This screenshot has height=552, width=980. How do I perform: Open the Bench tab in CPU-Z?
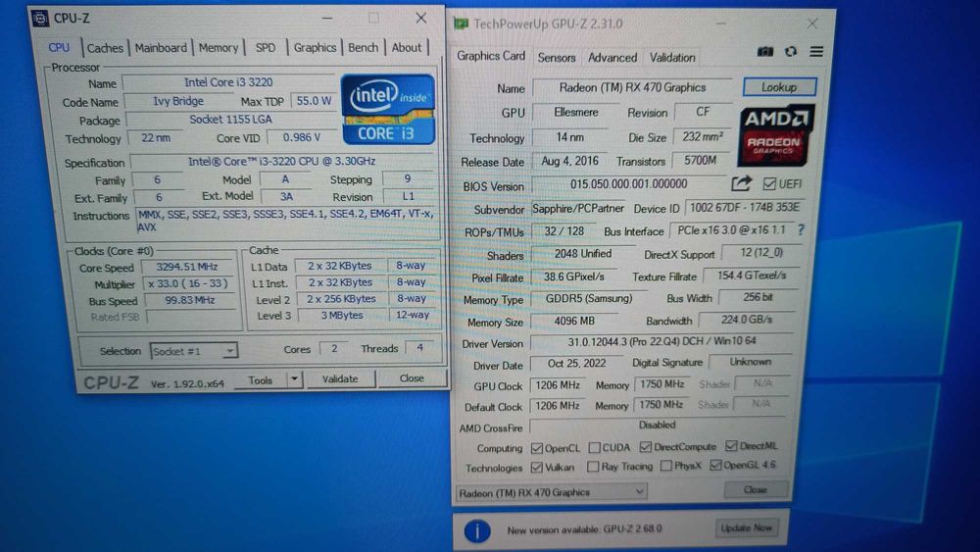pyautogui.click(x=364, y=47)
